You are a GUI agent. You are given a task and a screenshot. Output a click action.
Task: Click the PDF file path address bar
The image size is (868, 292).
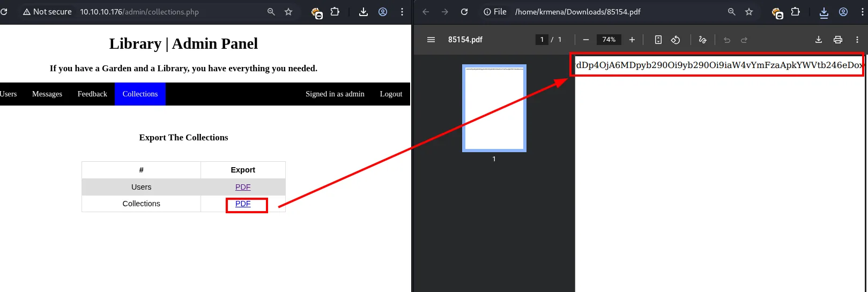tap(578, 12)
